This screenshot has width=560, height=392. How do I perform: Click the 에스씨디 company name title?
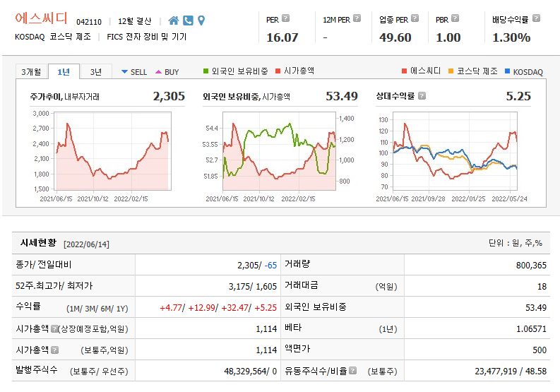pos(41,18)
